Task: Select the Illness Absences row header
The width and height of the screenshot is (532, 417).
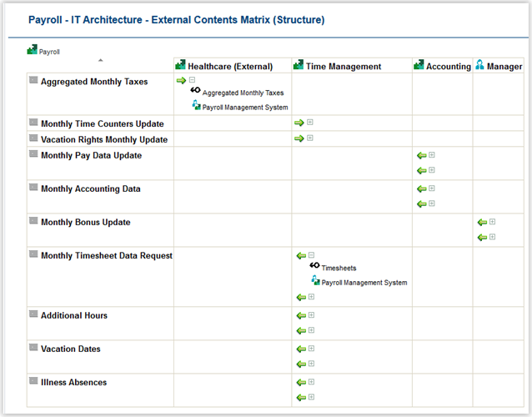Action: 73,383
